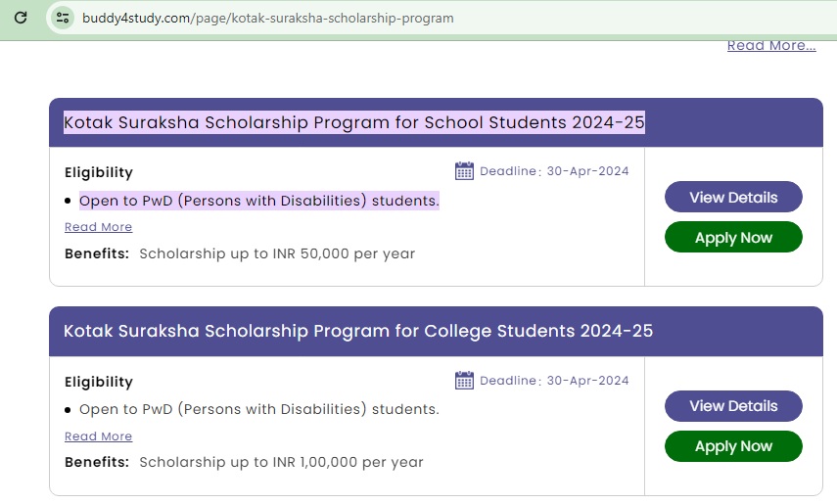The image size is (837, 504).
Task: Open the site information icon in address bar
Action: pyautogui.click(x=63, y=18)
